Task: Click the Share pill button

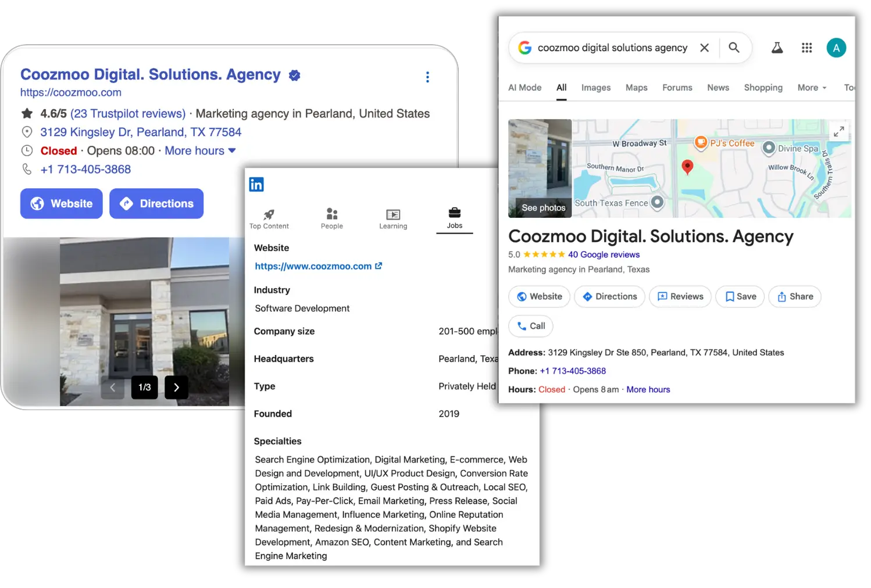Action: pos(795,297)
